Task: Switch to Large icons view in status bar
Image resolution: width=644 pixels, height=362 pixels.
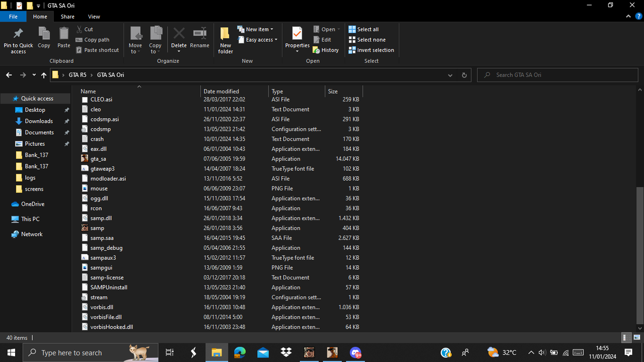Action: [x=637, y=338]
